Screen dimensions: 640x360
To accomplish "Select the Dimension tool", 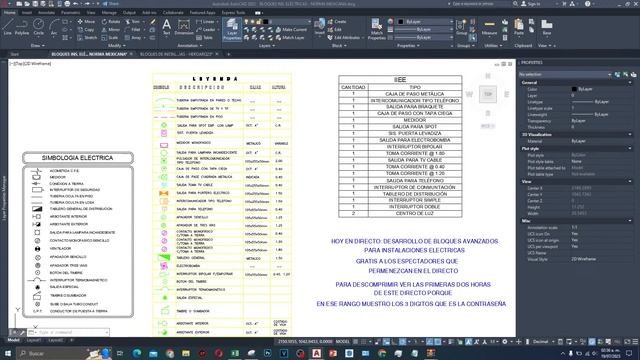I will click(x=184, y=27).
